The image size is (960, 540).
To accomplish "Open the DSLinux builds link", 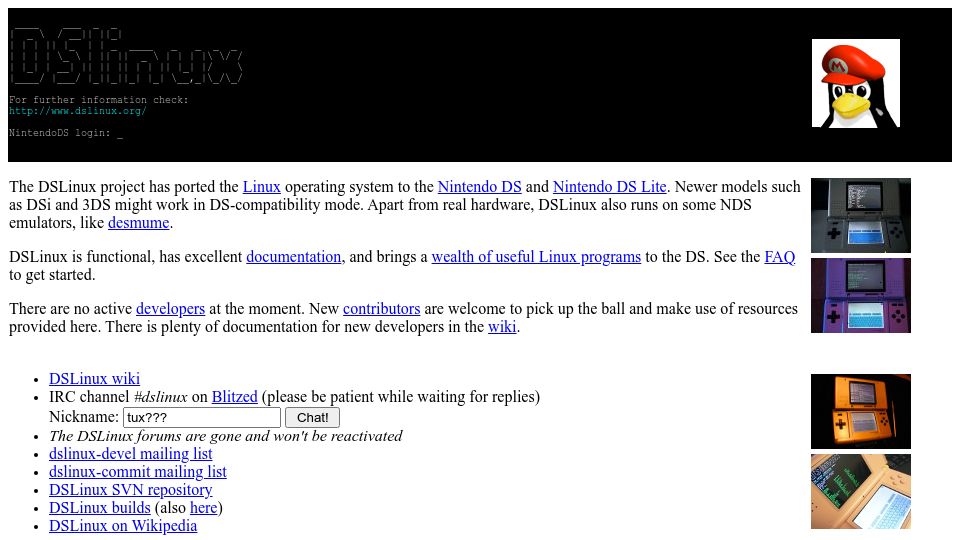I will 100,508.
